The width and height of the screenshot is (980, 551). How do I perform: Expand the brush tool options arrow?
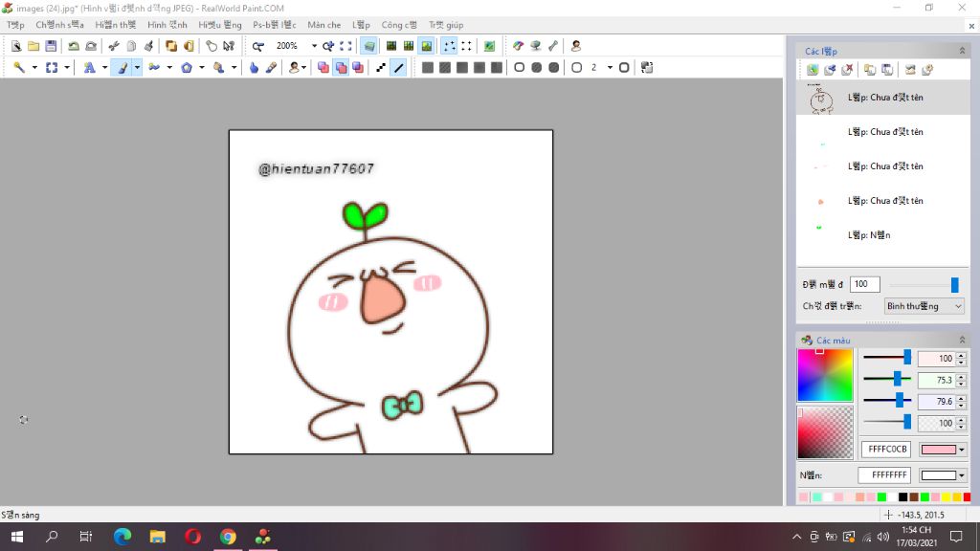point(137,68)
